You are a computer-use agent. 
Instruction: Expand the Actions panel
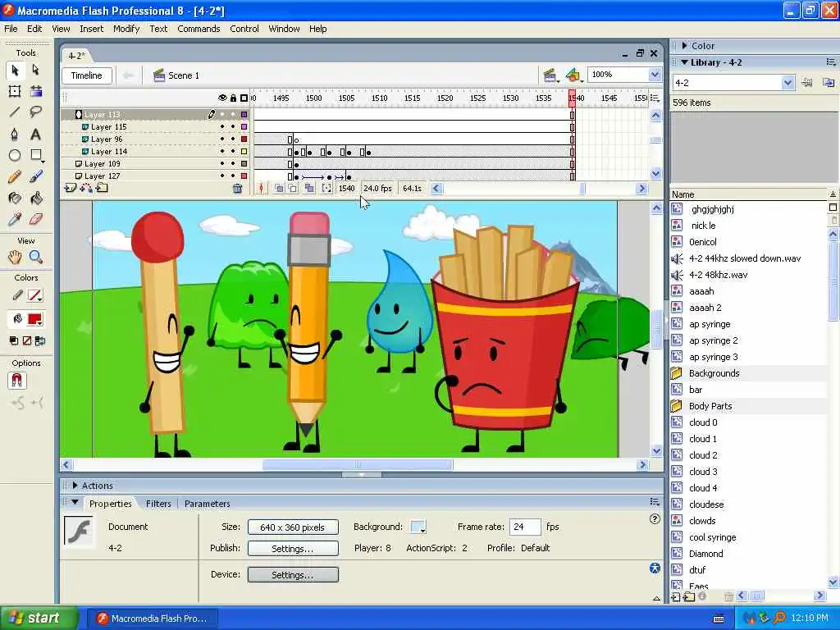[x=75, y=486]
